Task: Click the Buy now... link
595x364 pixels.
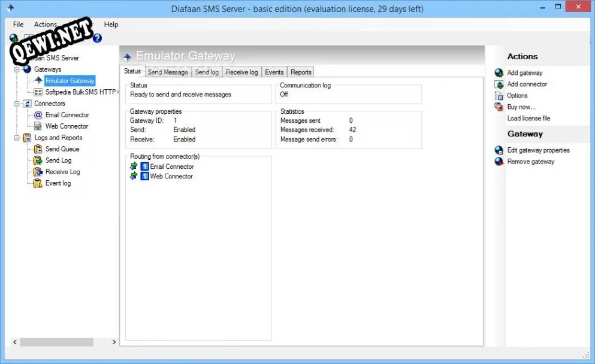Action: [521, 107]
